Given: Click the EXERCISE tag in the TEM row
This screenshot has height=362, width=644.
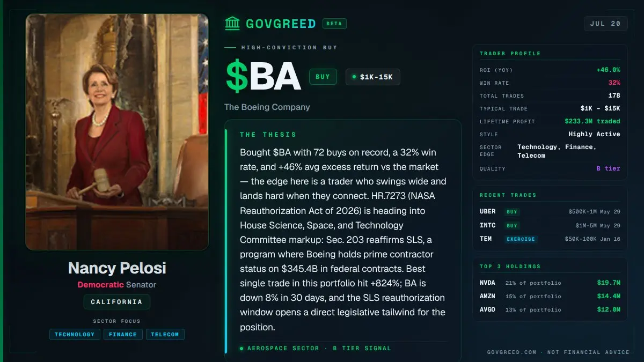Looking at the screenshot, I should coord(521,239).
